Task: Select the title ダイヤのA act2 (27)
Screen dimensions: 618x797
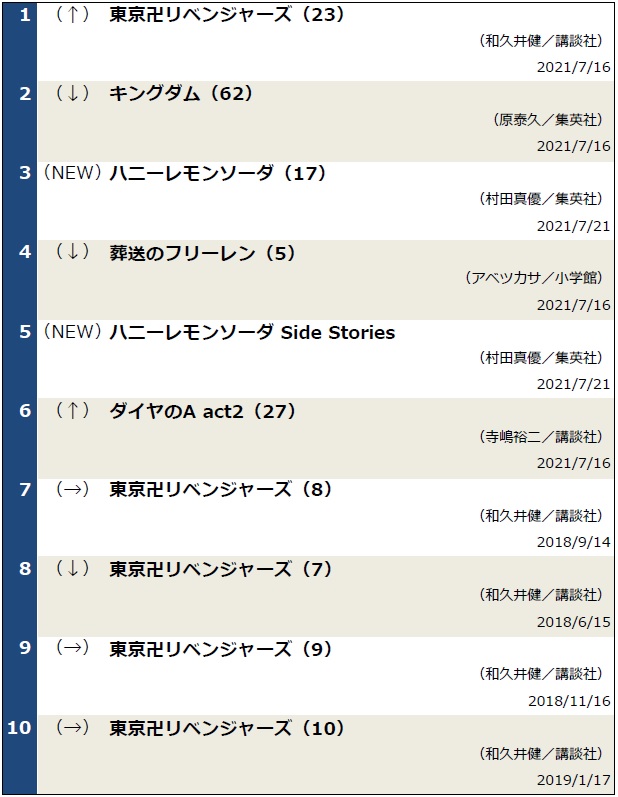Action: coord(202,411)
